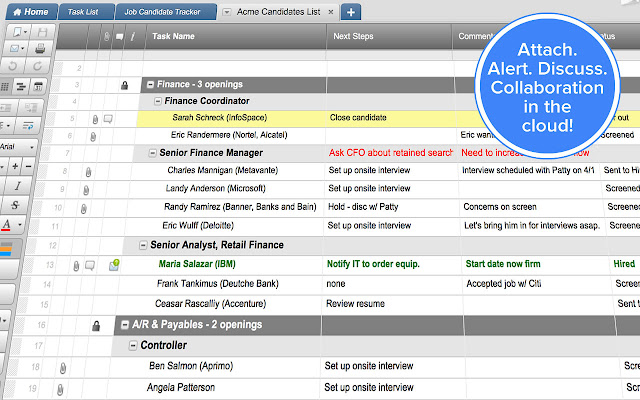The width and height of the screenshot is (640, 400).
Task: Print the sheet with the printer icon
Action: 40,49
